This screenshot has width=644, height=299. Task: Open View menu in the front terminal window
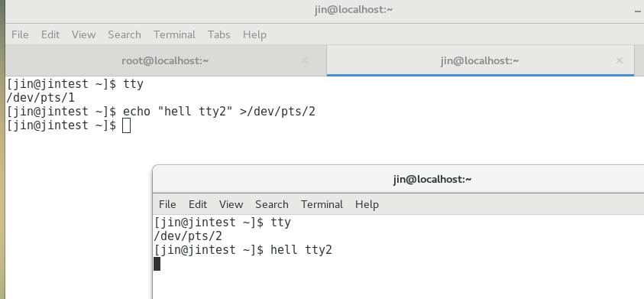click(231, 204)
